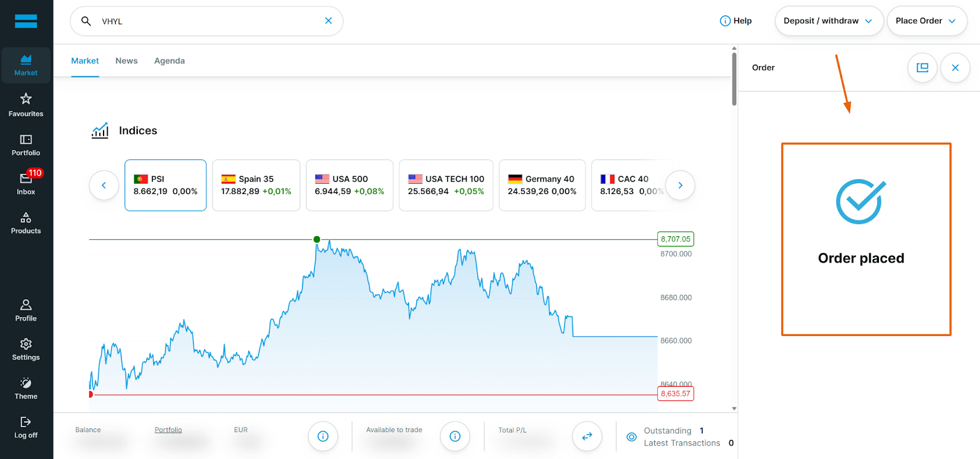This screenshot has height=459, width=980.
Task: Pop out the Order panel
Action: tap(922, 68)
